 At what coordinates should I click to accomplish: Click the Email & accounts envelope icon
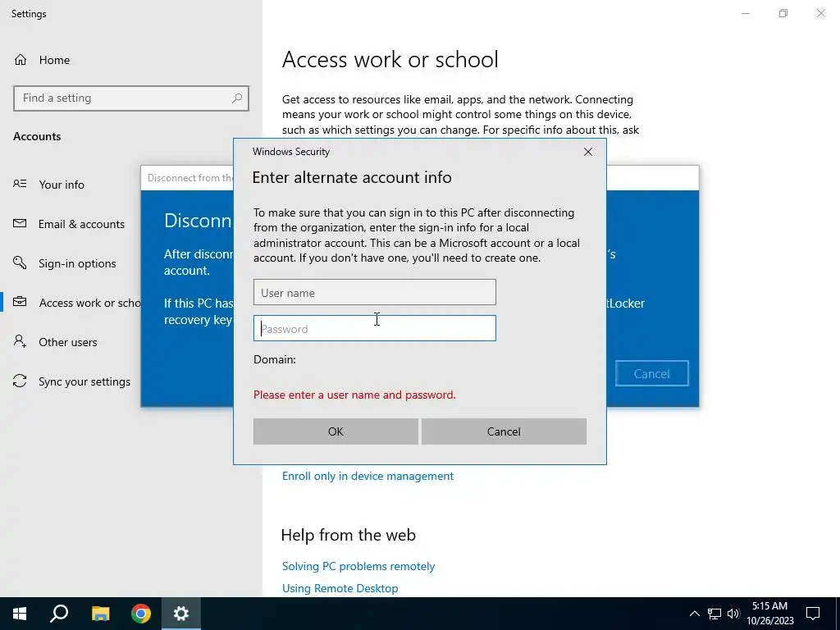pos(20,223)
